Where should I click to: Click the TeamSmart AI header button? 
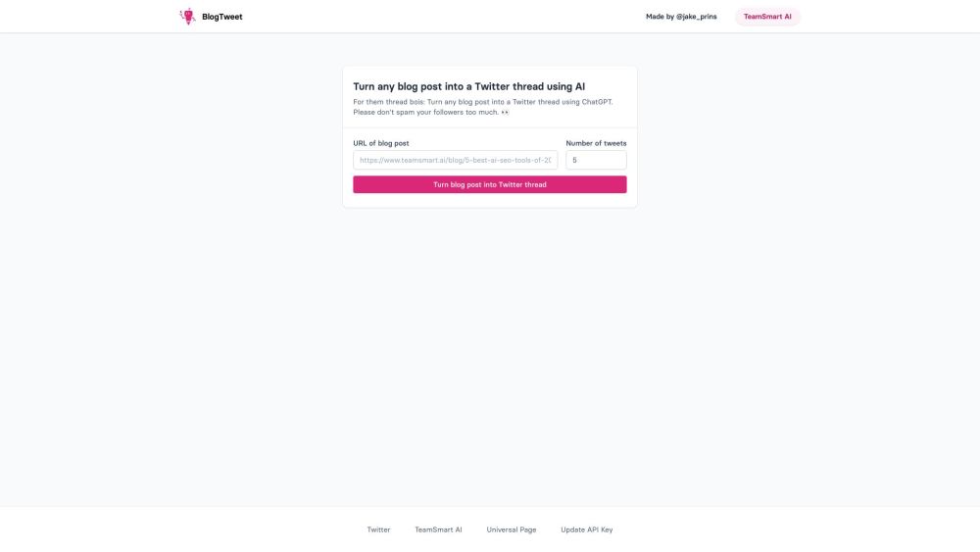(767, 17)
